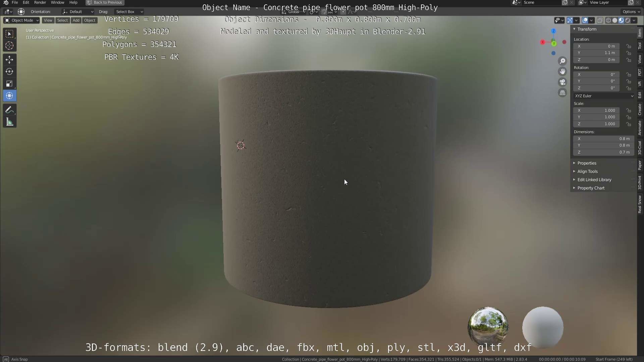Viewport: 644px width, 362px height.
Task: Select the Move tool
Action: 9,60
